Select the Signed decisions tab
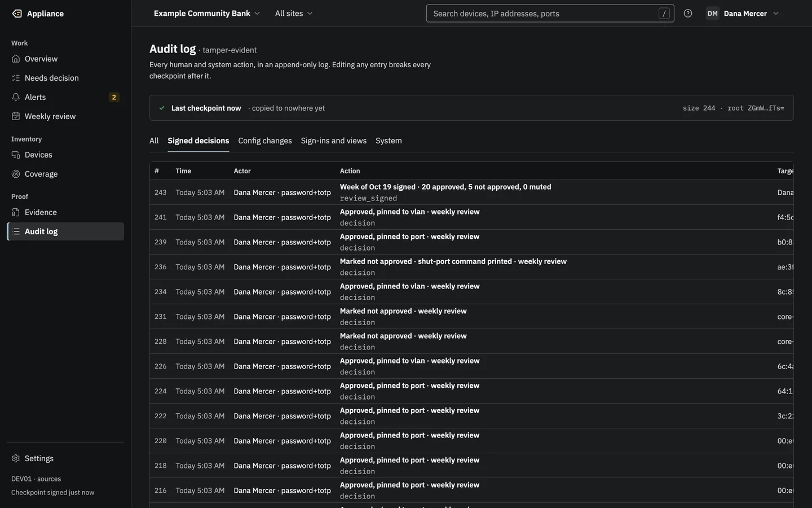The width and height of the screenshot is (812, 508). click(198, 141)
